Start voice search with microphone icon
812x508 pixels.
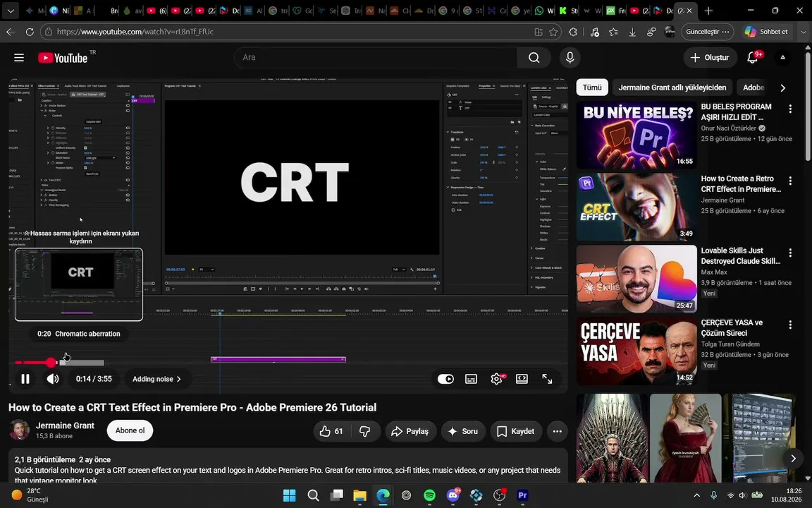570,58
